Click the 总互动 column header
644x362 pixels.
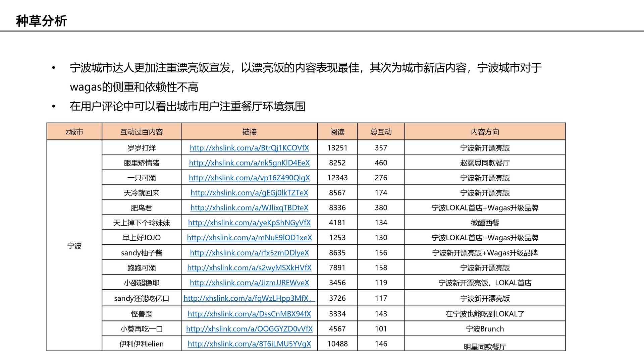point(381,132)
